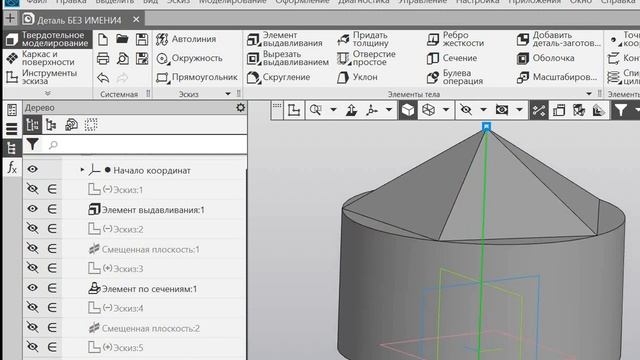The width and height of the screenshot is (640, 360).
Task: Create a new document icon
Action: 103,40
